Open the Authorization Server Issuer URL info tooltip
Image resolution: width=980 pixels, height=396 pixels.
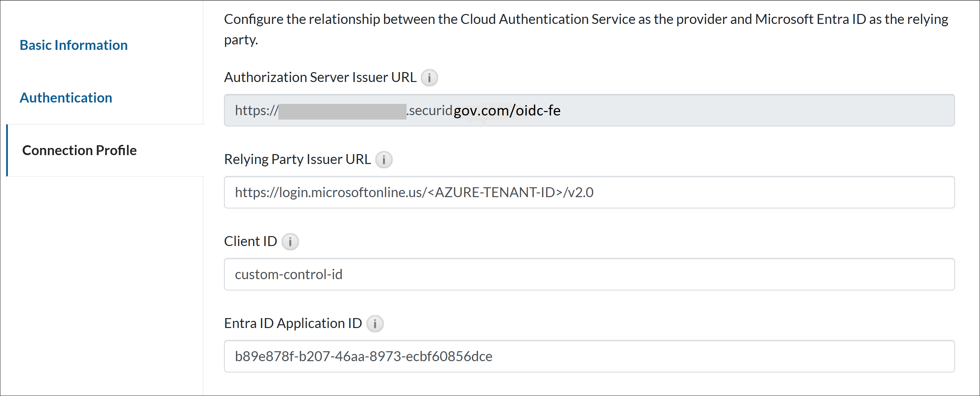click(x=430, y=78)
